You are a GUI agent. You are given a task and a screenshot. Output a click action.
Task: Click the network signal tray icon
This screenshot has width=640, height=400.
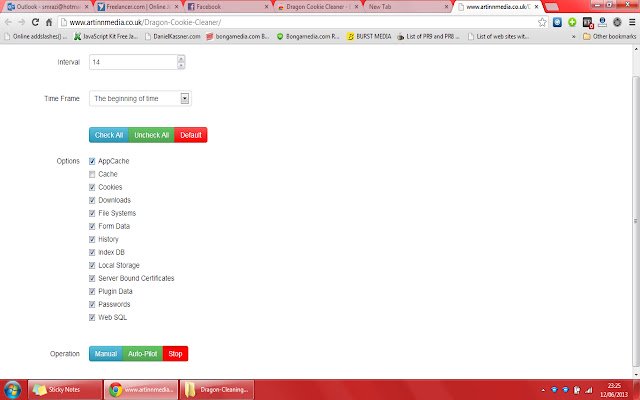pos(589,390)
